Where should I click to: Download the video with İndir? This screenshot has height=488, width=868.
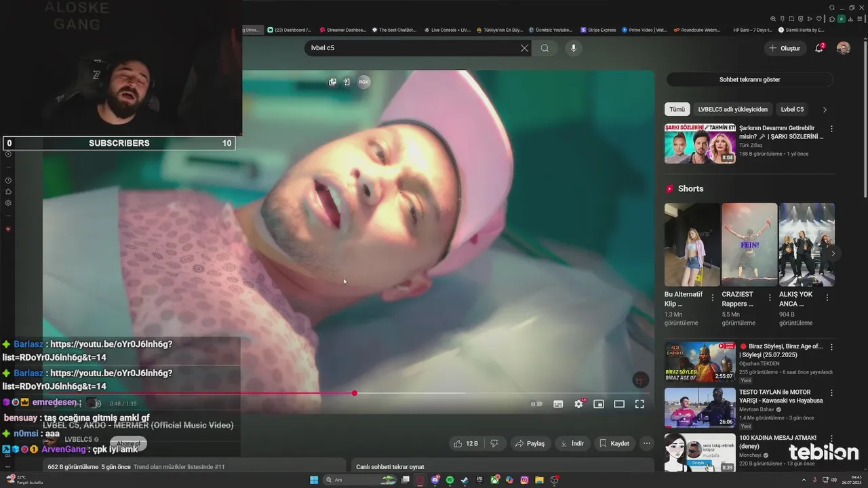pyautogui.click(x=572, y=443)
